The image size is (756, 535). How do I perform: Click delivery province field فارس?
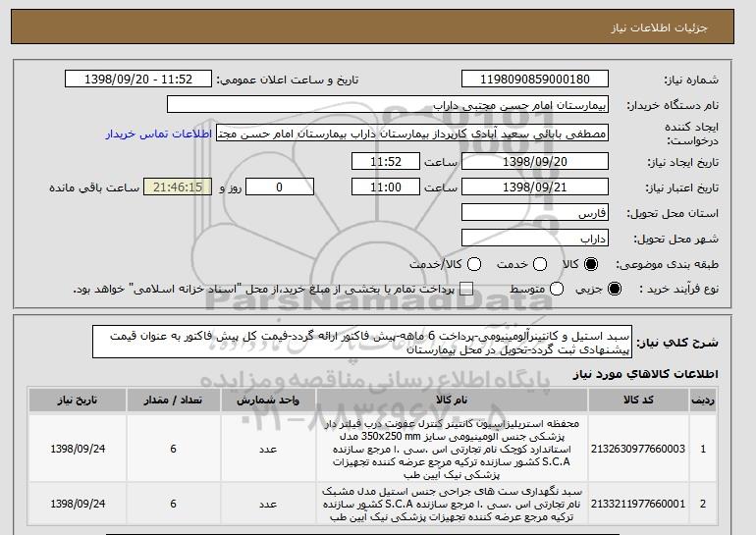535,213
